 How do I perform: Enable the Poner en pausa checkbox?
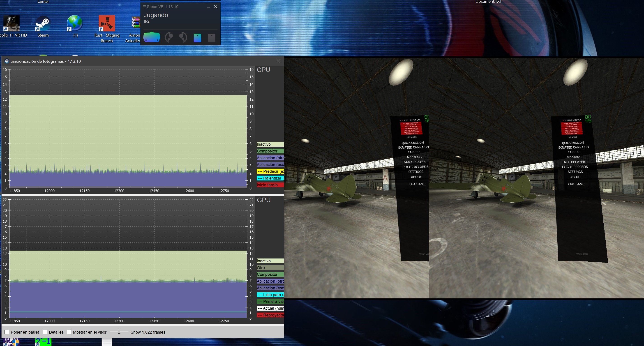tap(7, 332)
